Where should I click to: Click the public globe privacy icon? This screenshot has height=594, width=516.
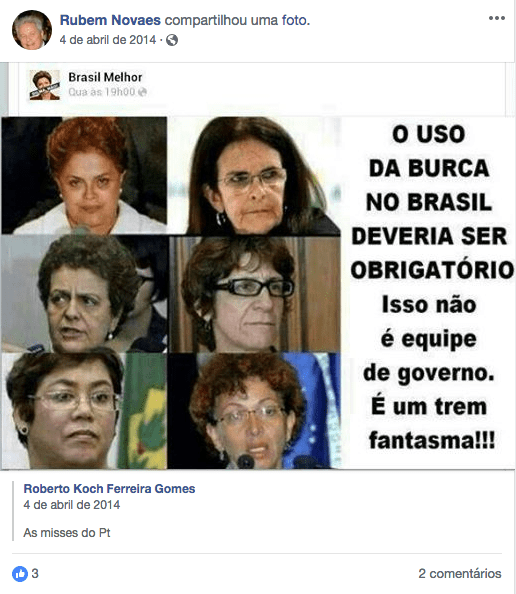point(172,40)
